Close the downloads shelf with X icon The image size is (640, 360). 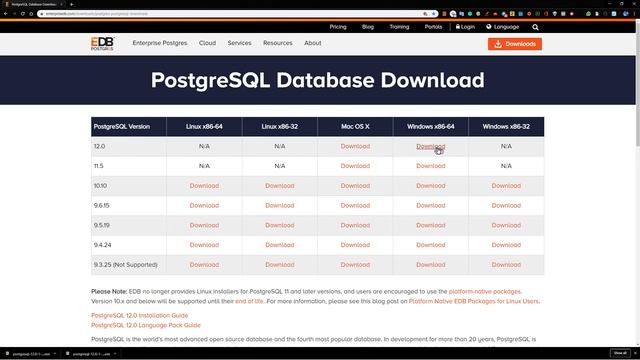pos(635,353)
